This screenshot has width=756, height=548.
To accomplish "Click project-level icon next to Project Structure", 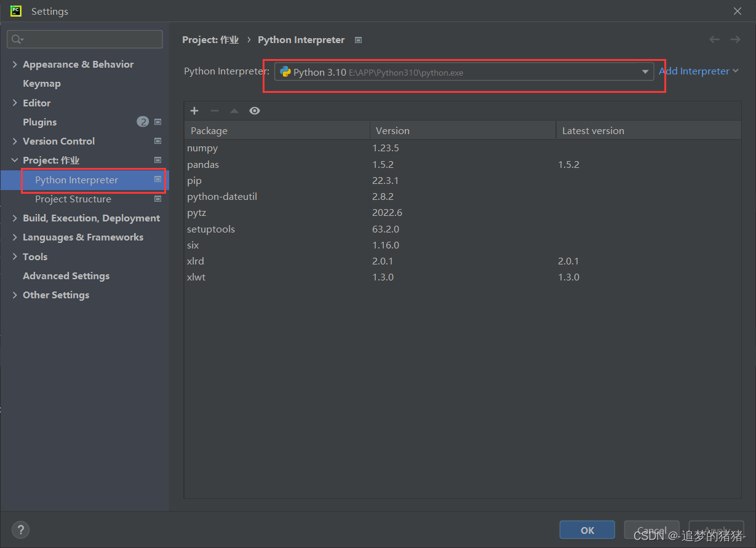I will (158, 199).
